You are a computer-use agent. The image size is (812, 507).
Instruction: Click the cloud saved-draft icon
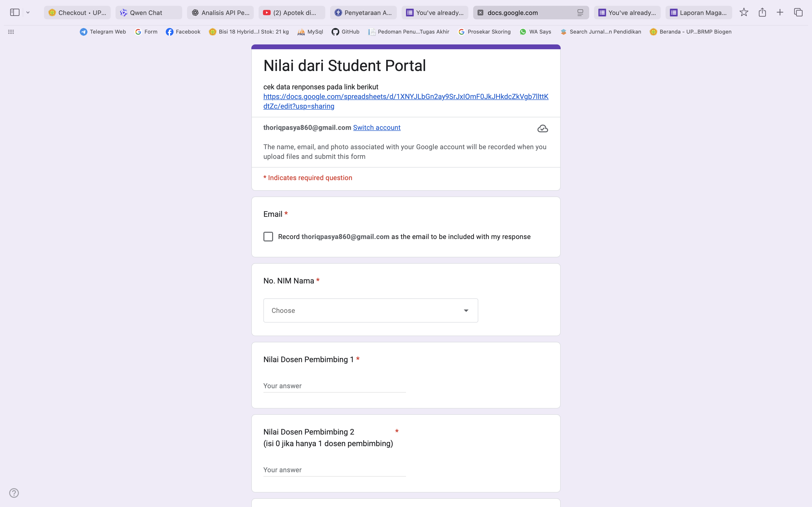tap(543, 129)
